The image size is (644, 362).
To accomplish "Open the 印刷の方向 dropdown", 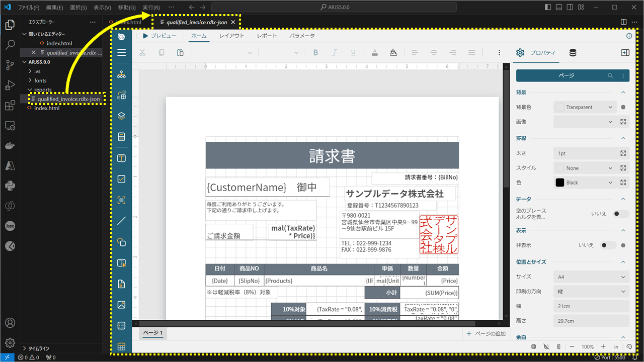I will (x=591, y=291).
